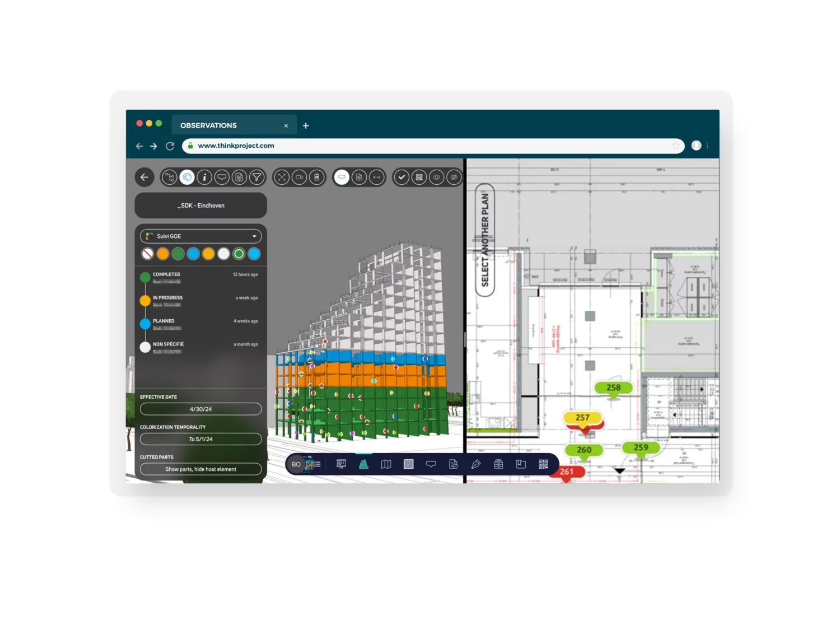Open the info panel icon

click(x=204, y=178)
